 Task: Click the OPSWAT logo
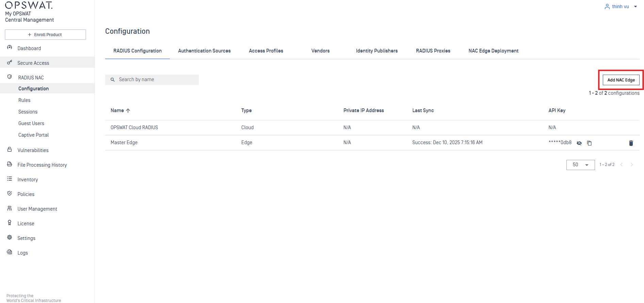[x=29, y=5]
